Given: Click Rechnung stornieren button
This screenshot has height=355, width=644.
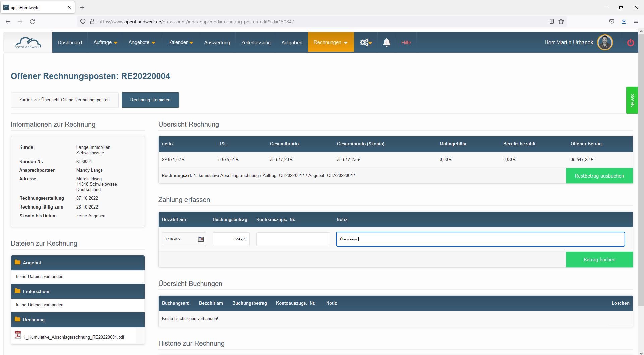Looking at the screenshot, I should pyautogui.click(x=150, y=100).
